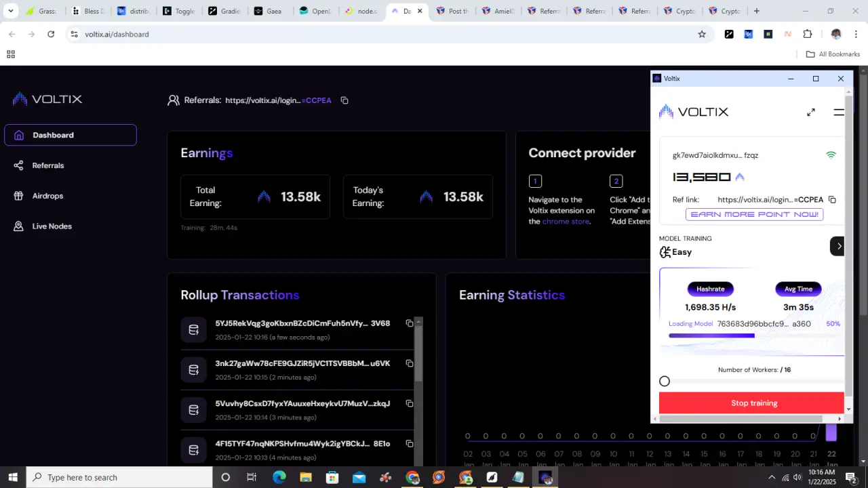
Task: Click database icon for transaction 8E1o
Action: pyautogui.click(x=193, y=450)
